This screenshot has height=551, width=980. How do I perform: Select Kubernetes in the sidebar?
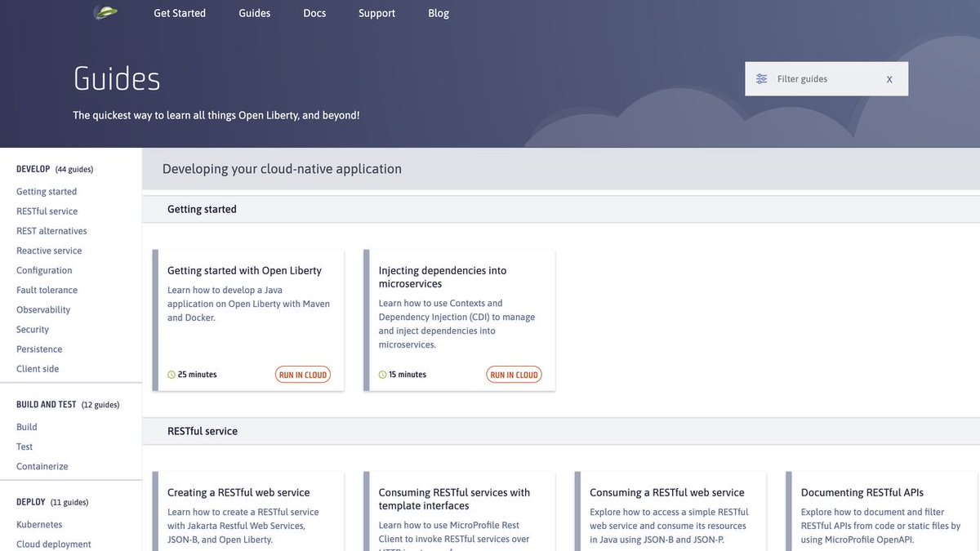[x=39, y=525]
